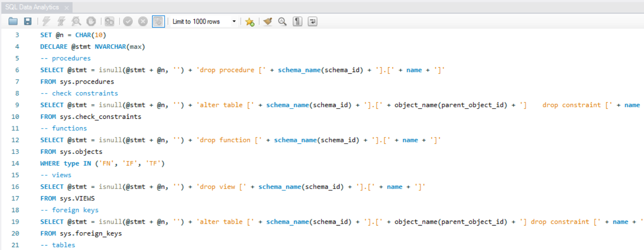Viewport: 644px width, 250px height.
Task: Stop query execution with the hand icon
Action: [x=91, y=21]
